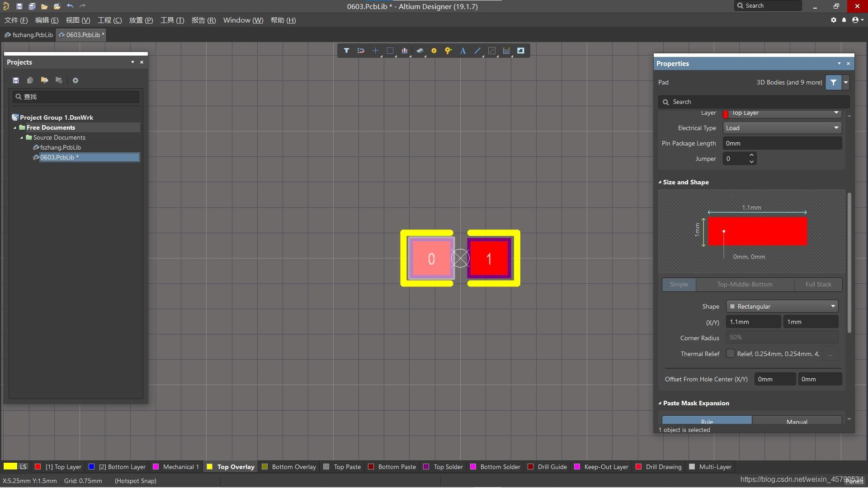The height and width of the screenshot is (488, 868).
Task: Switch to the Keep-Out Layer tab
Action: point(601,467)
